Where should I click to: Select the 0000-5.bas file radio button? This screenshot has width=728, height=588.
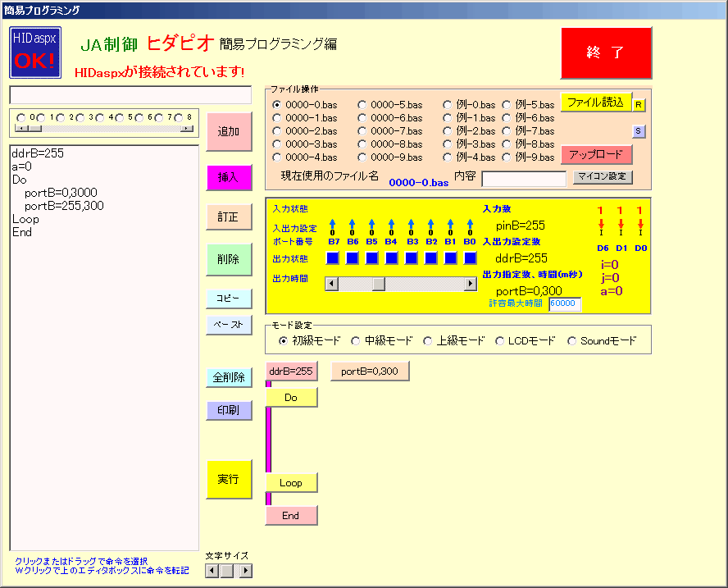pyautogui.click(x=362, y=105)
